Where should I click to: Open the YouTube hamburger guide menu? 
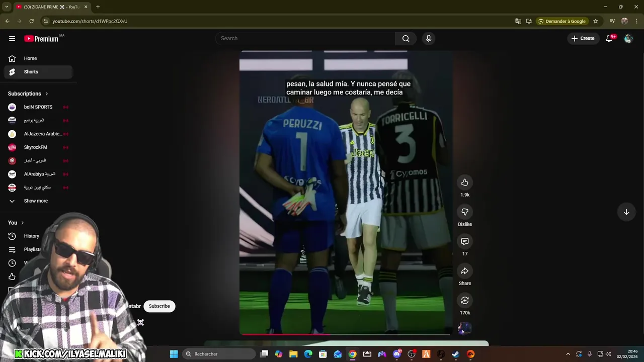point(12,39)
